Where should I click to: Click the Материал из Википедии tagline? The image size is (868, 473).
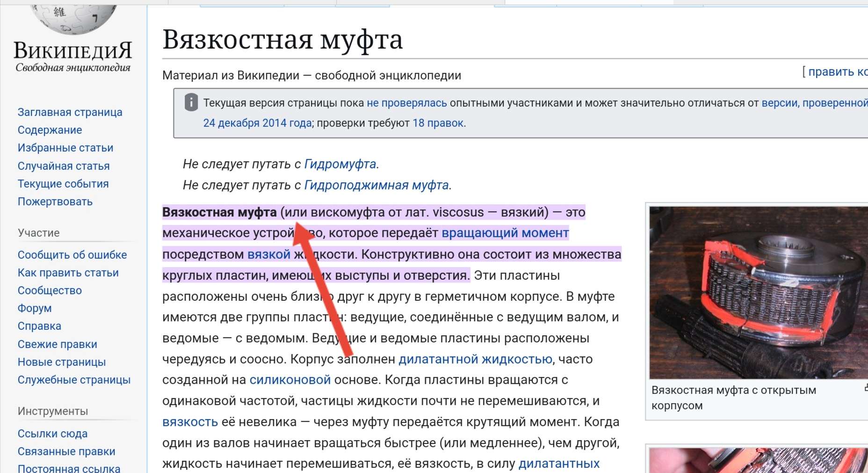point(311,75)
